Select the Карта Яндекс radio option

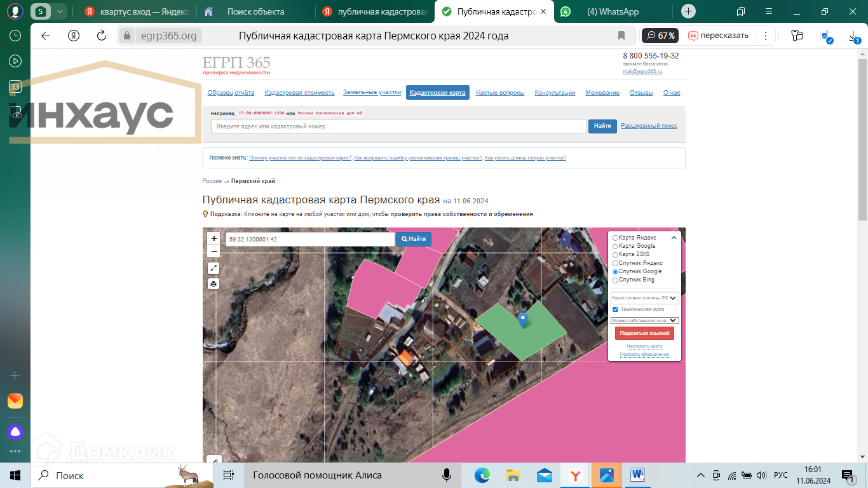point(615,238)
